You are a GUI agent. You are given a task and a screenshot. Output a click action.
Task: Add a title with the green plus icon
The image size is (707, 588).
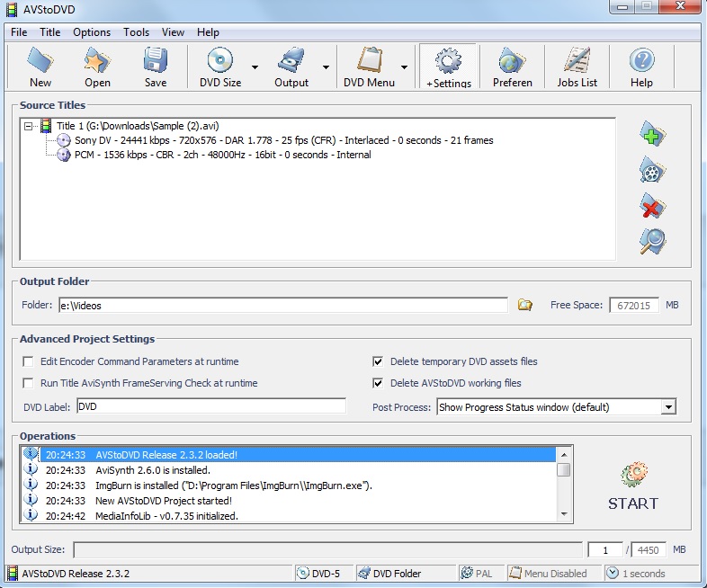click(652, 134)
